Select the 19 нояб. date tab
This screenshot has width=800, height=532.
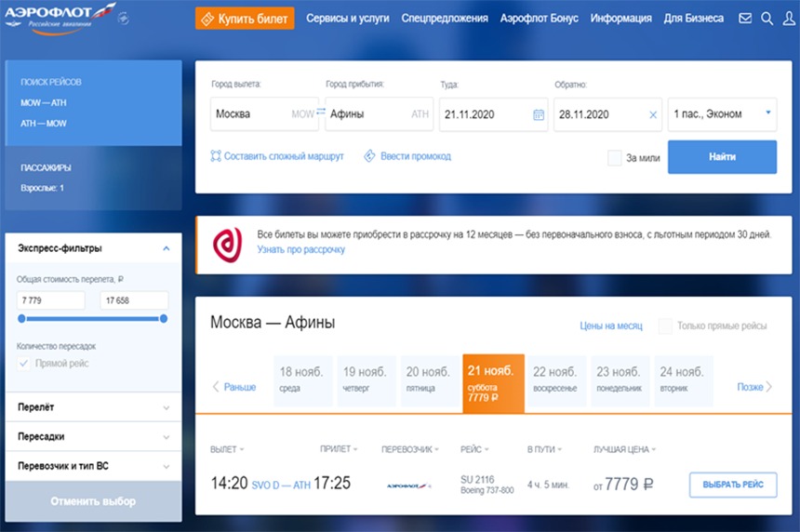(x=367, y=381)
